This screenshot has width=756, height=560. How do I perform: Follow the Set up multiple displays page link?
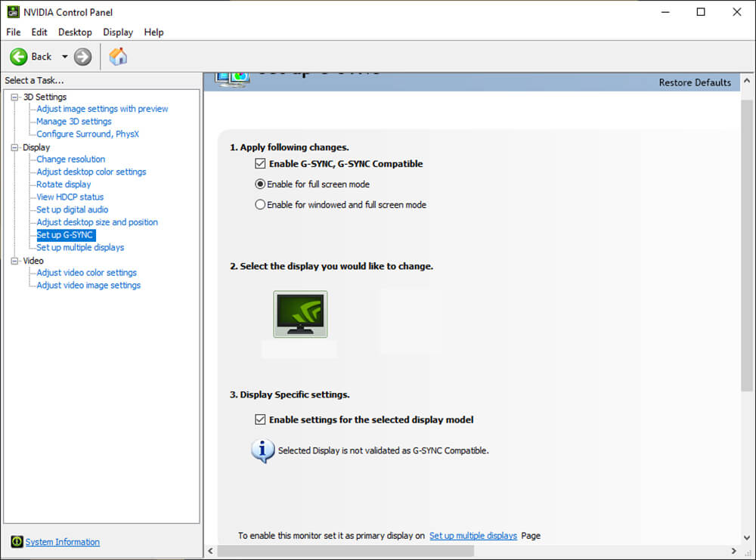[473, 535]
